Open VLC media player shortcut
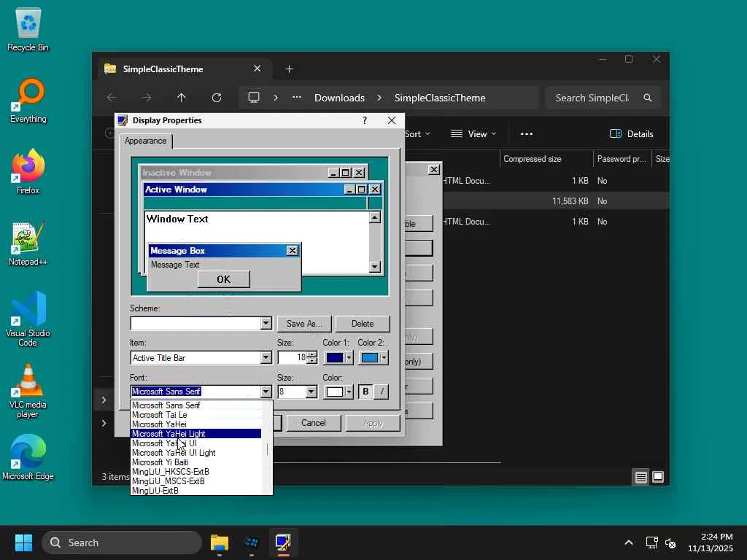 click(x=28, y=391)
